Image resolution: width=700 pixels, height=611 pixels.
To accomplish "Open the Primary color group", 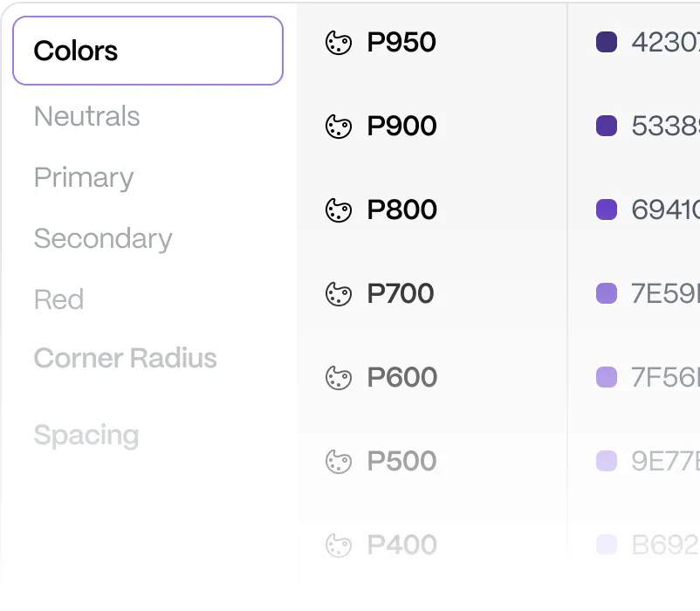I will click(x=84, y=177).
